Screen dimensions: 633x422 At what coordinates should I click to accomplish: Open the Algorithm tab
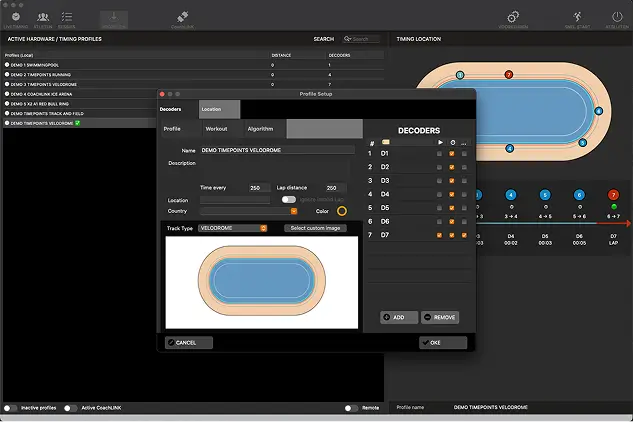click(260, 129)
